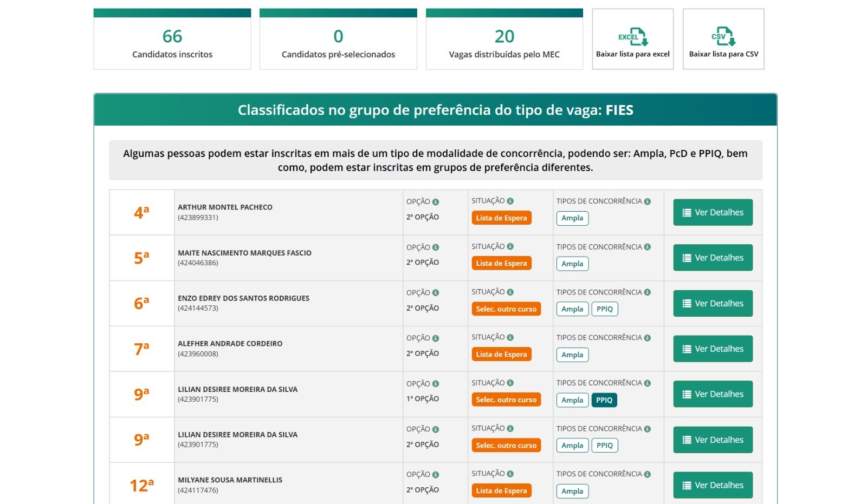Open the info icon beside TIPOS DE CONCORRÊNCIA for Maite Nascimento
The image size is (867, 504).
[x=647, y=247]
